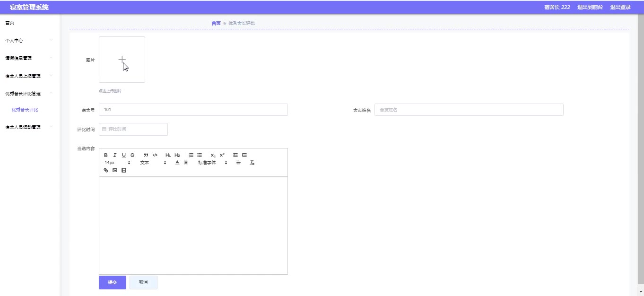Viewport: 644px width, 296px height.
Task: Go to 首页 via breadcrumb link
Action: click(216, 23)
